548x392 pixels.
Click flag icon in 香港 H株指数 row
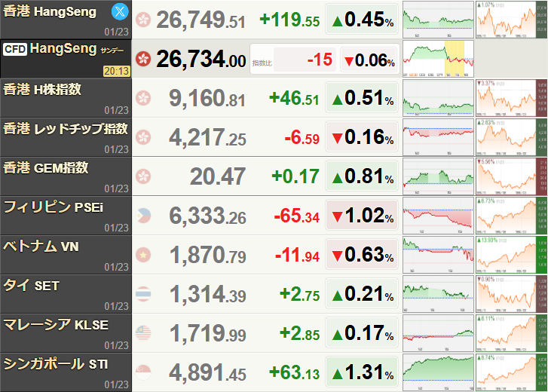(143, 98)
